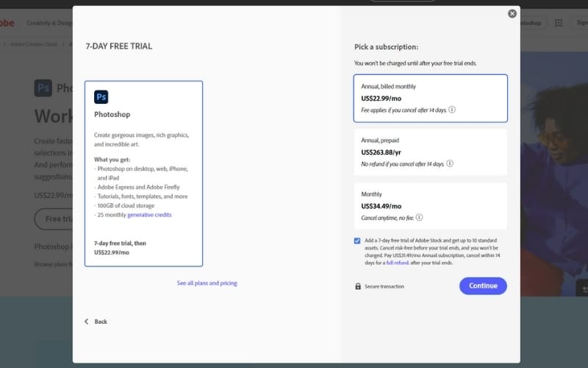Go back using the Back text link
This screenshot has width=588, height=368.
coord(101,322)
